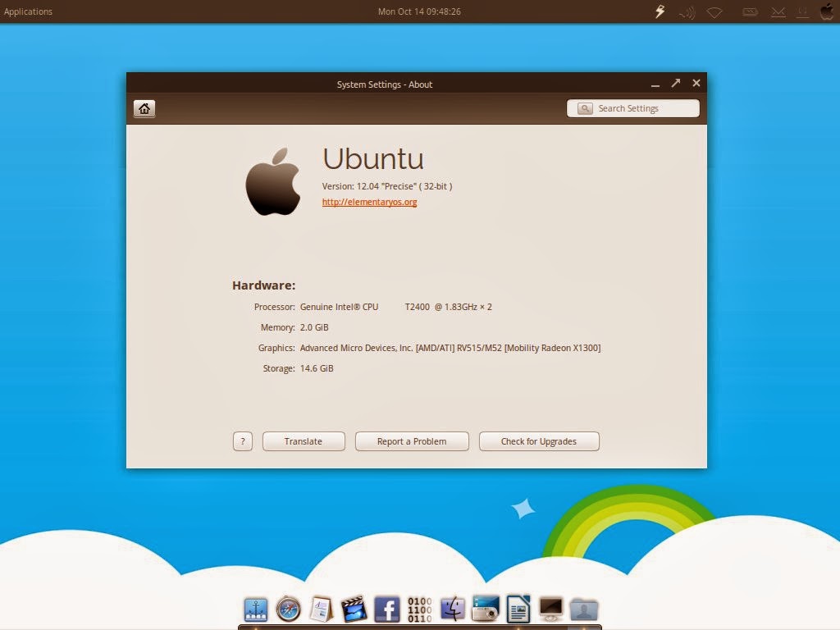Viewport: 840px width, 630px height.
Task: Select the storage value 14.6 GiB
Action: (x=317, y=368)
